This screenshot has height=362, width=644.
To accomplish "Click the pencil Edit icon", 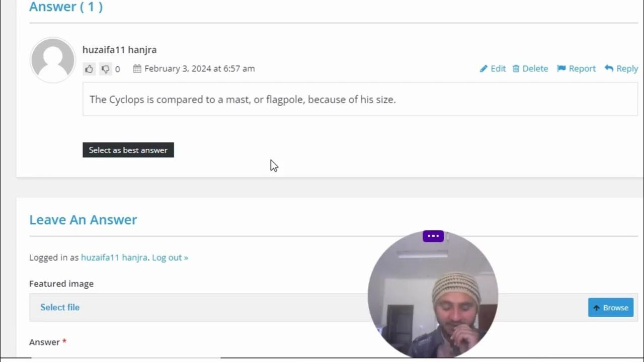I will click(484, 69).
